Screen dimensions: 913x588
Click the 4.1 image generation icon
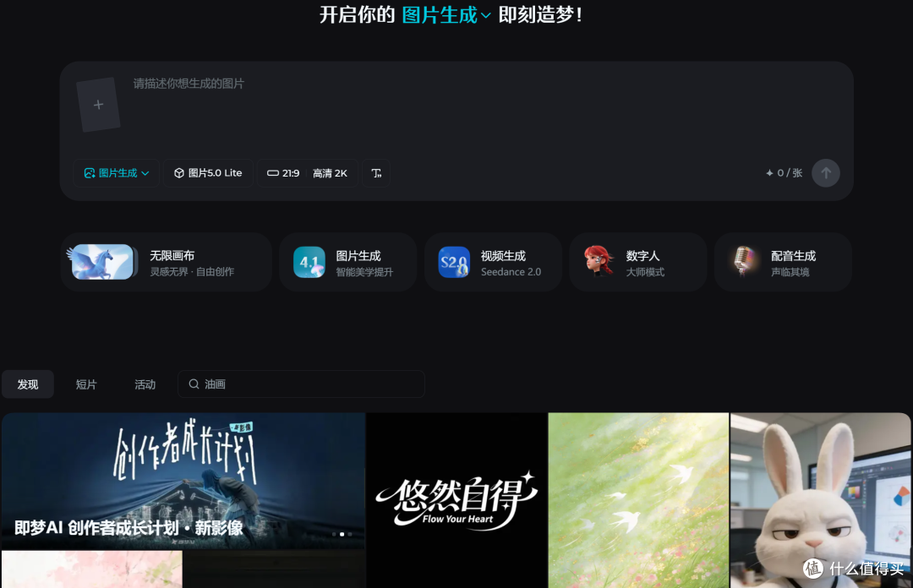click(x=309, y=262)
